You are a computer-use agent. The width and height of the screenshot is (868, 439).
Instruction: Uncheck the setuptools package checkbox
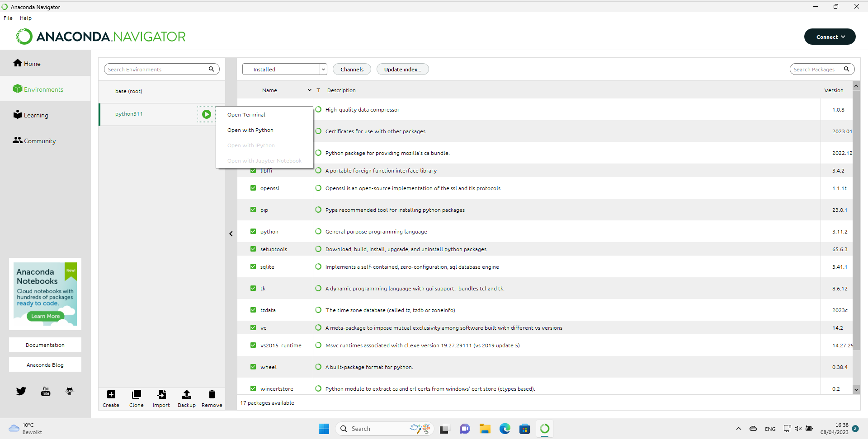pyautogui.click(x=253, y=249)
